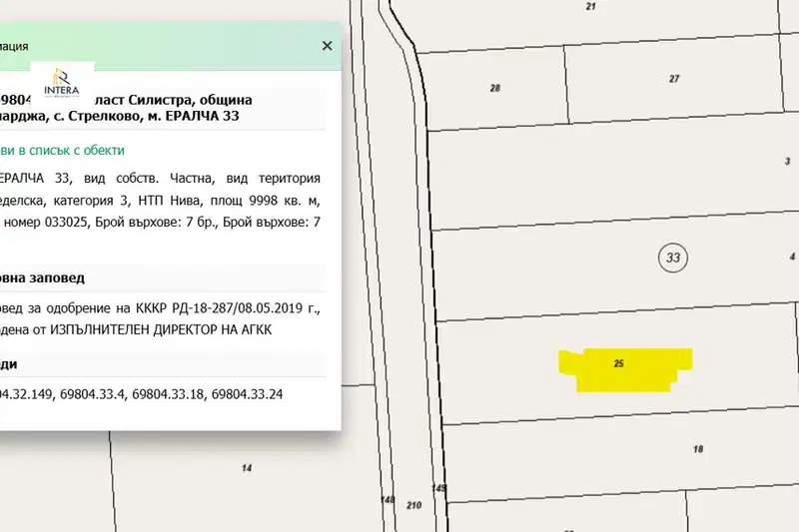799x532 pixels.
Task: Click parcel number 14 on the map
Action: [247, 468]
